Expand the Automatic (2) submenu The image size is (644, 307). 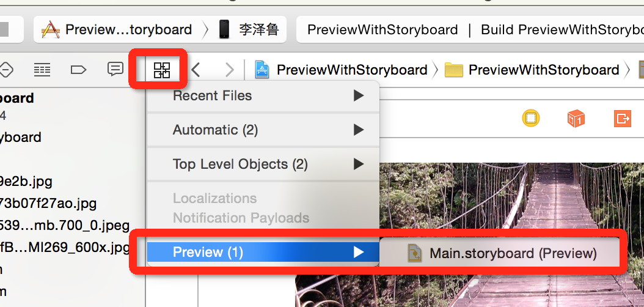pyautogui.click(x=263, y=130)
